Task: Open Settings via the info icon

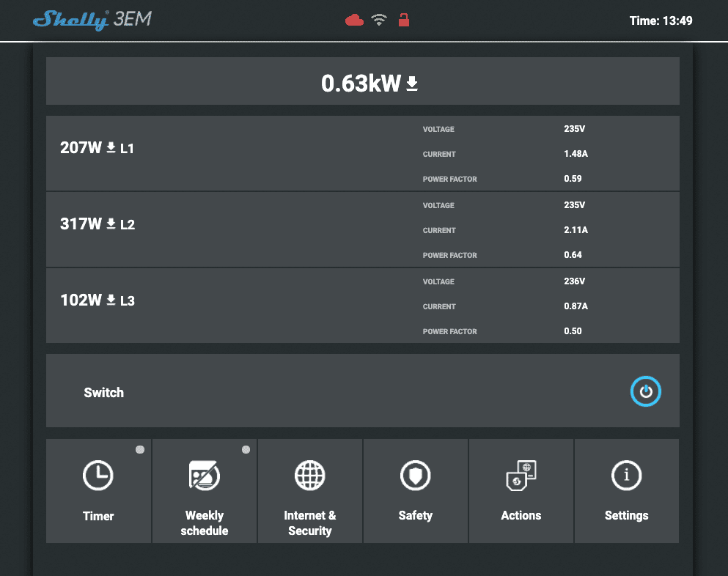Action: [626, 476]
